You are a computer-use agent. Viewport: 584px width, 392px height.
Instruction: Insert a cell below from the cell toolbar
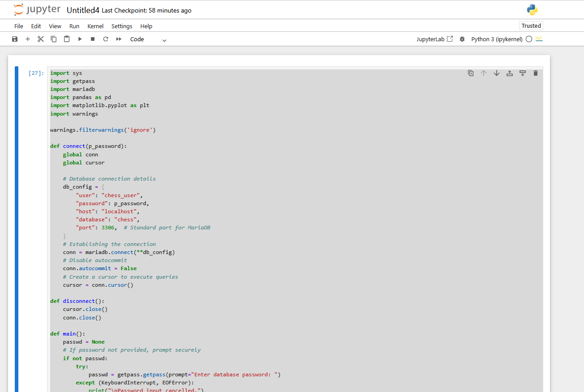[x=522, y=73]
